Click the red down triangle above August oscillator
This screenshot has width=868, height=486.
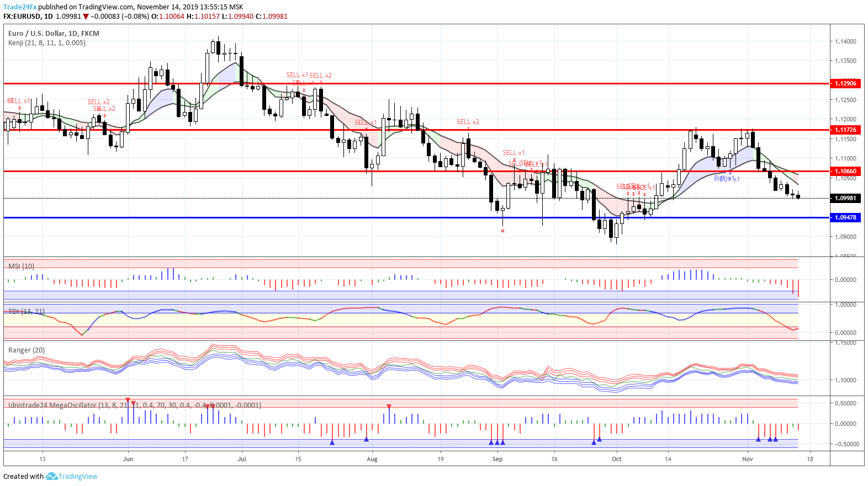point(389,407)
